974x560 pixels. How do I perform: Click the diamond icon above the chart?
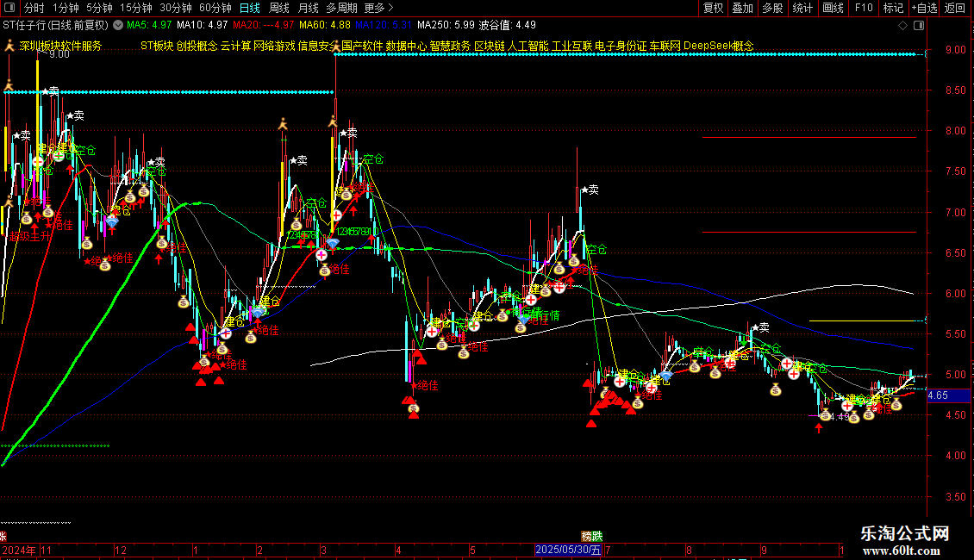(x=903, y=26)
